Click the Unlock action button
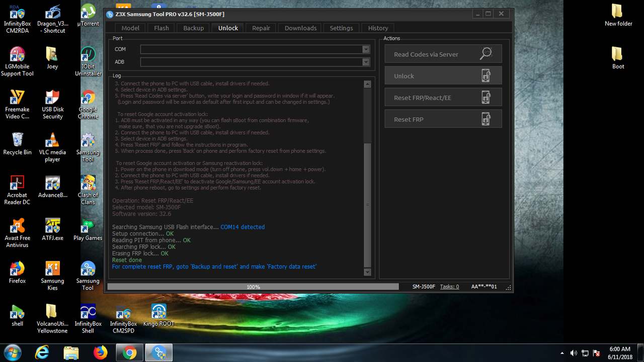This screenshot has width=644, height=362. coord(443,76)
